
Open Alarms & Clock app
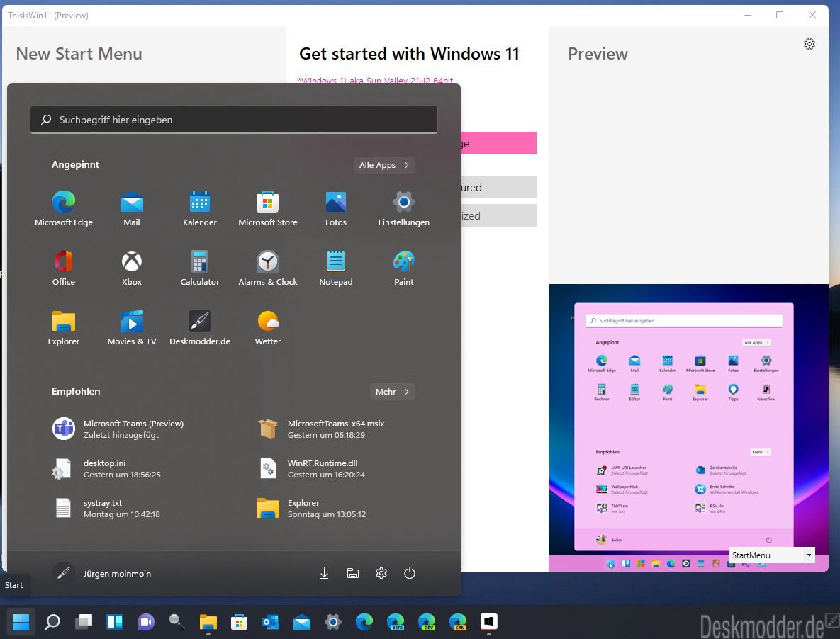(268, 268)
